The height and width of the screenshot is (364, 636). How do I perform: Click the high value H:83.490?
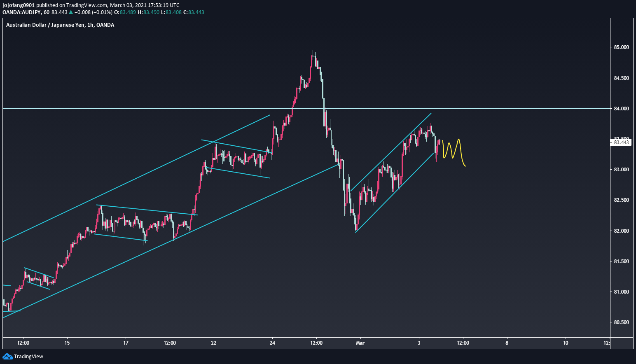148,12
